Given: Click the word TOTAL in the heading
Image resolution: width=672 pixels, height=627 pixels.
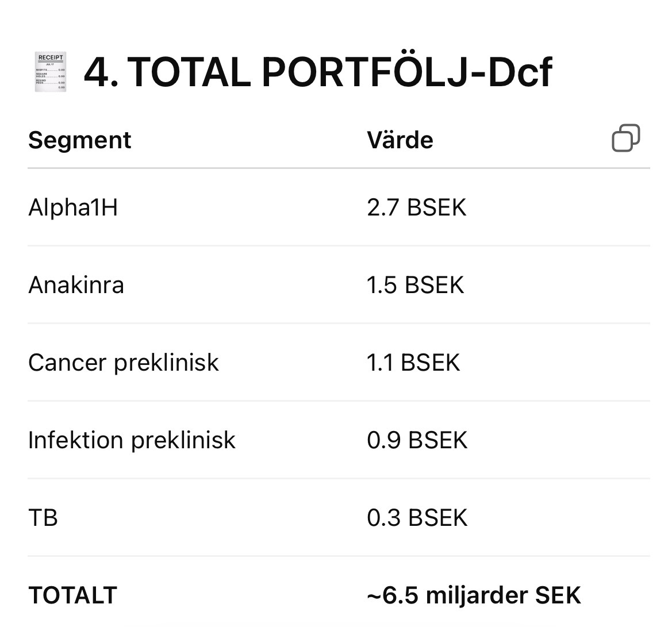Looking at the screenshot, I should click(189, 72).
